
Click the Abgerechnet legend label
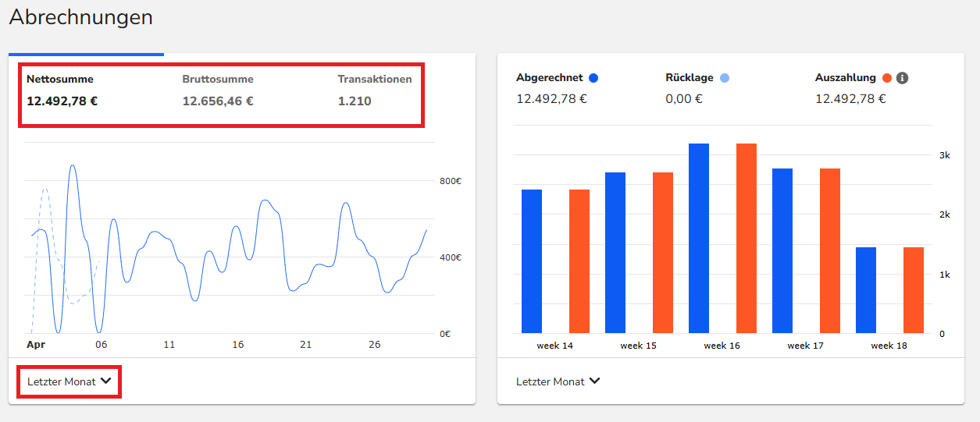tap(550, 78)
